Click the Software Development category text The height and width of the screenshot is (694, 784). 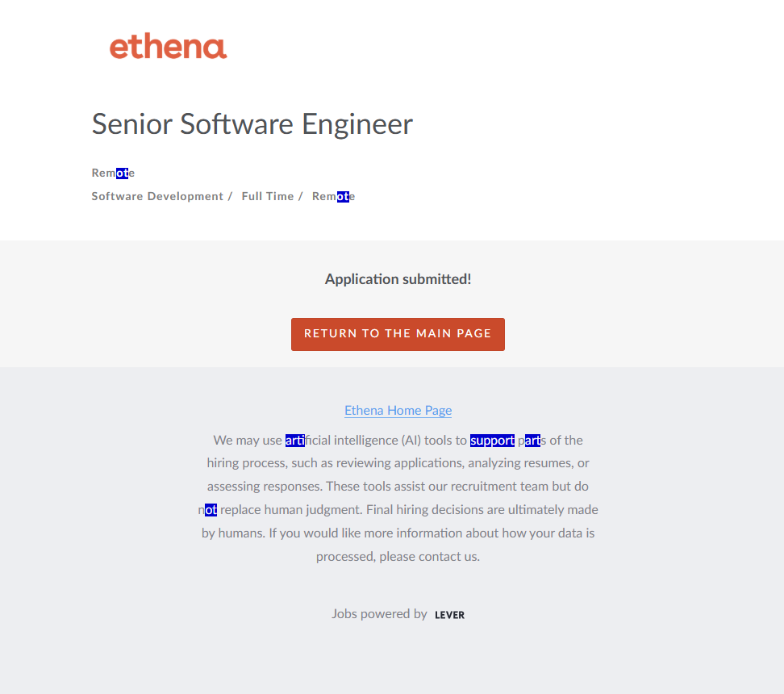pos(157,196)
